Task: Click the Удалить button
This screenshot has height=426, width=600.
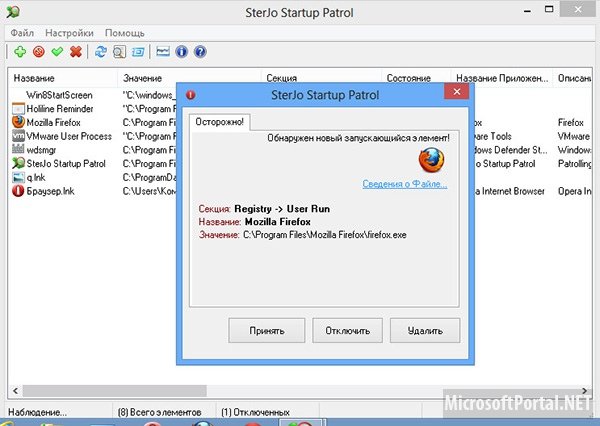Action: coord(425,330)
